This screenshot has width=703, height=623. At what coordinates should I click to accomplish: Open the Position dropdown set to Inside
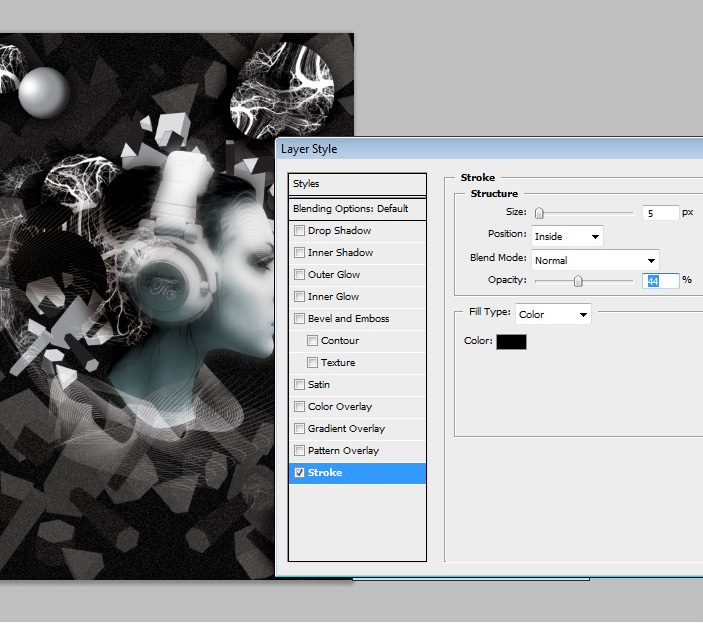point(567,237)
